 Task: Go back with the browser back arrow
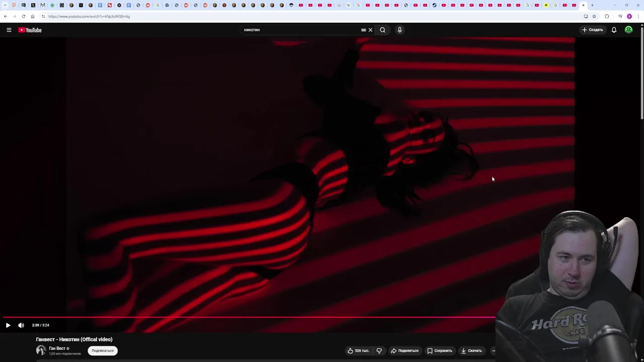[6, 17]
